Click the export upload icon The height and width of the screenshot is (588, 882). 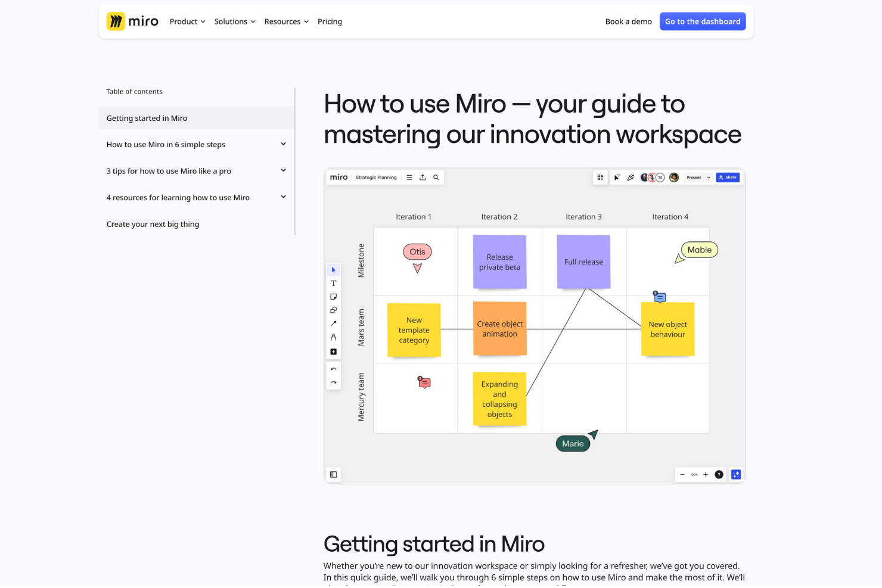(x=423, y=178)
